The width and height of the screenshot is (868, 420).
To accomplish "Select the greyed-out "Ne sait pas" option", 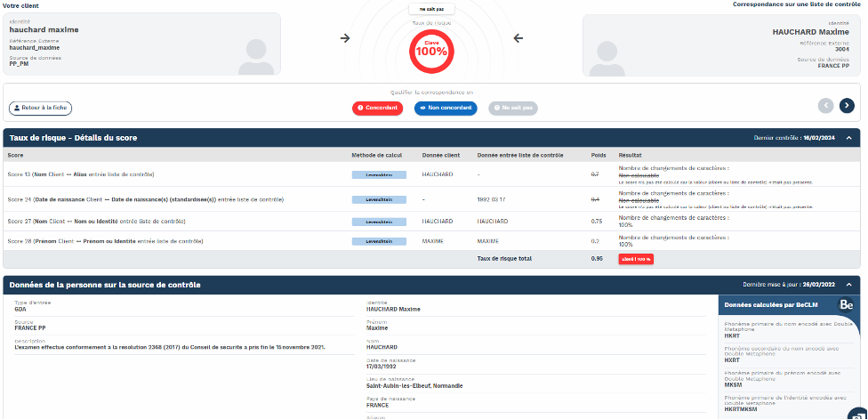I will [x=513, y=108].
